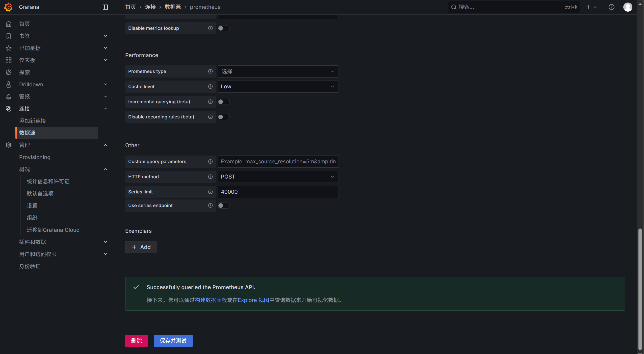Go to 首页 breadcrumb
644x354 pixels.
[x=131, y=7]
